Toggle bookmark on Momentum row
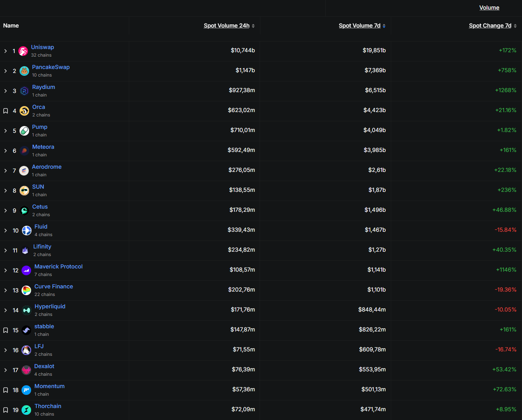This screenshot has width=522, height=420. click(6, 390)
